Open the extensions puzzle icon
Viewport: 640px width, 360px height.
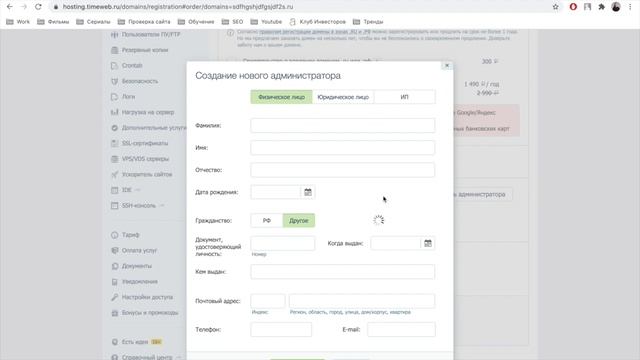[601, 7]
